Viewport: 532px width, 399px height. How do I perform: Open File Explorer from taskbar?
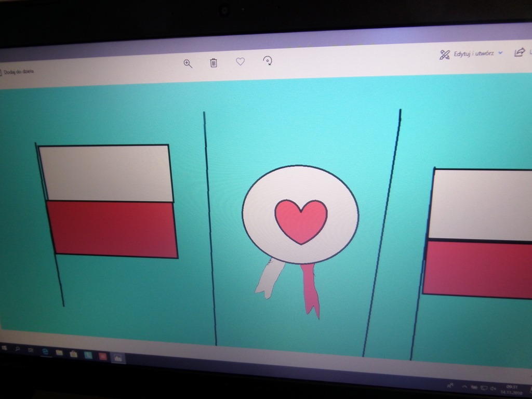pos(59,353)
